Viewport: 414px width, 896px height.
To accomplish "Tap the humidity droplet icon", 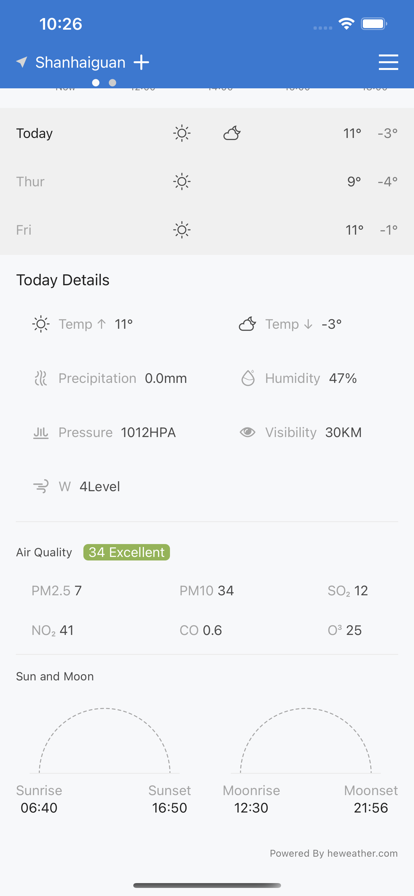I will (248, 378).
